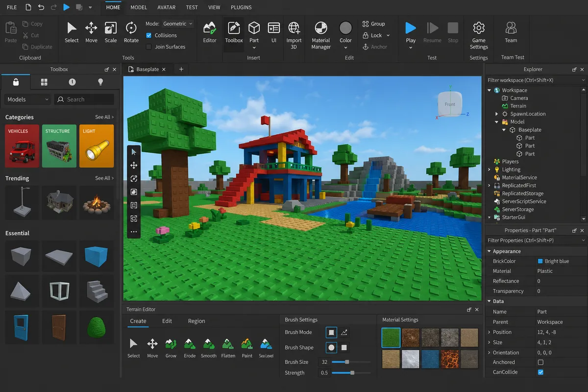Screen dimensions: 588x392
Task: Expand the Position property row
Action: [x=489, y=332]
